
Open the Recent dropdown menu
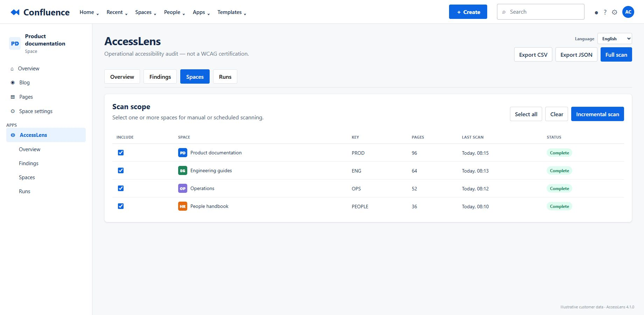point(117,12)
